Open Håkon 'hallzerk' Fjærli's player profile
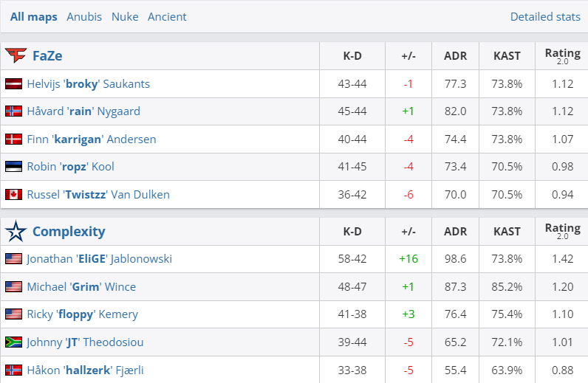Viewport: 588px width, 383px height. coord(85,370)
